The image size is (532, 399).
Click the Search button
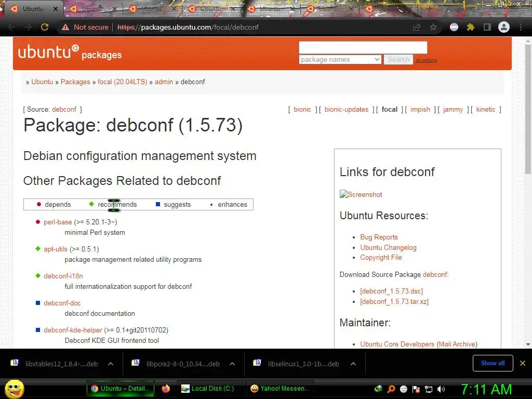pyautogui.click(x=398, y=59)
